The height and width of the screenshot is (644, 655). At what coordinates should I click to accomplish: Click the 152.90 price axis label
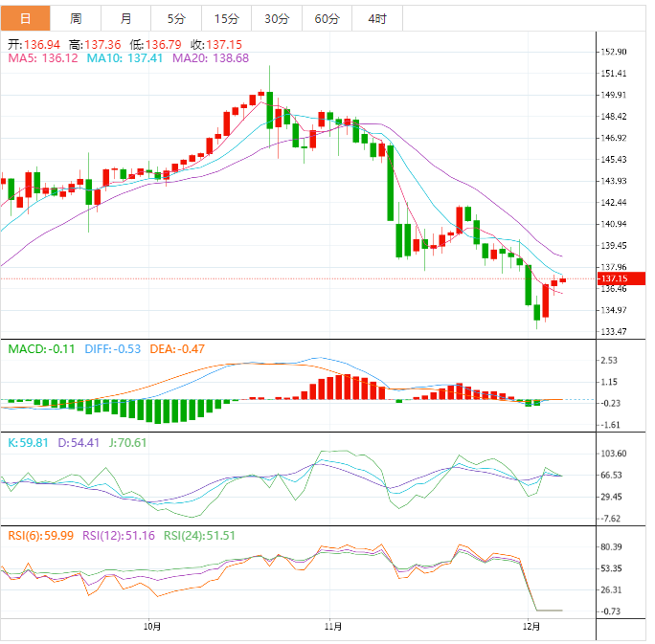point(614,52)
